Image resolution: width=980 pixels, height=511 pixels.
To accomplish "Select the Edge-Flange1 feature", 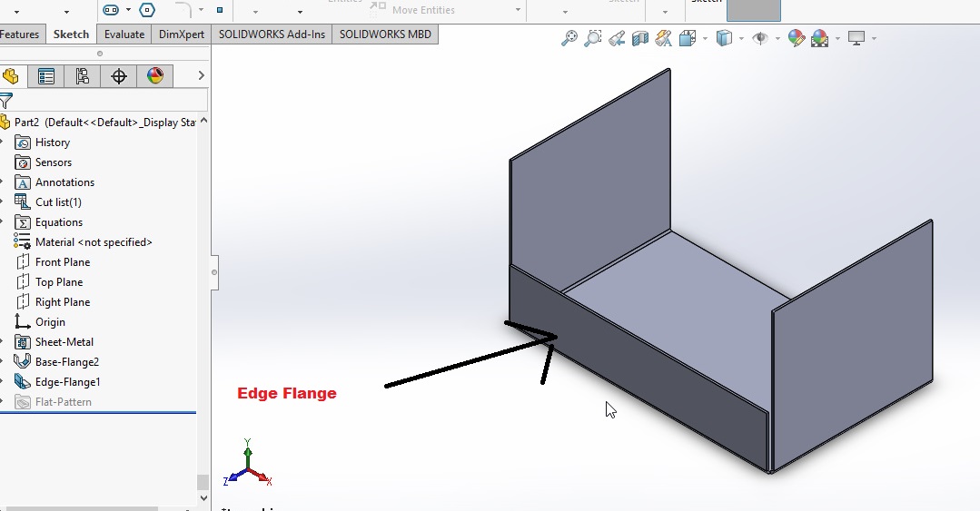I will point(67,382).
